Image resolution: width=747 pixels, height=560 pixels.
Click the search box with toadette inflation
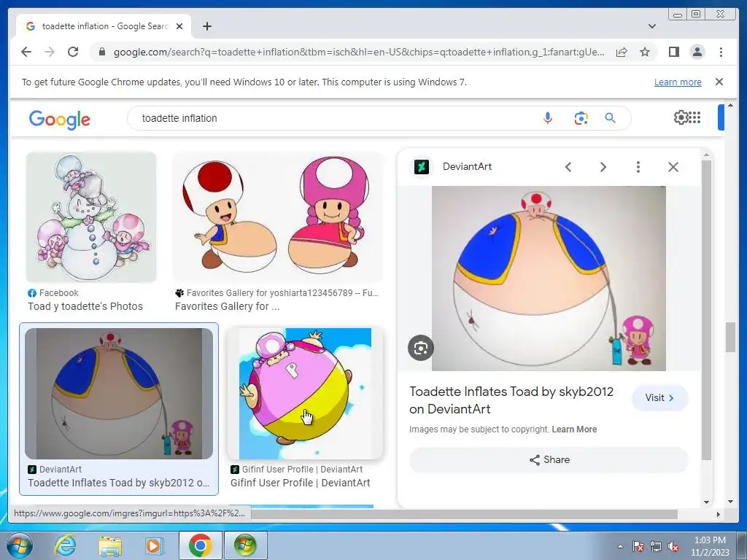[x=333, y=118]
